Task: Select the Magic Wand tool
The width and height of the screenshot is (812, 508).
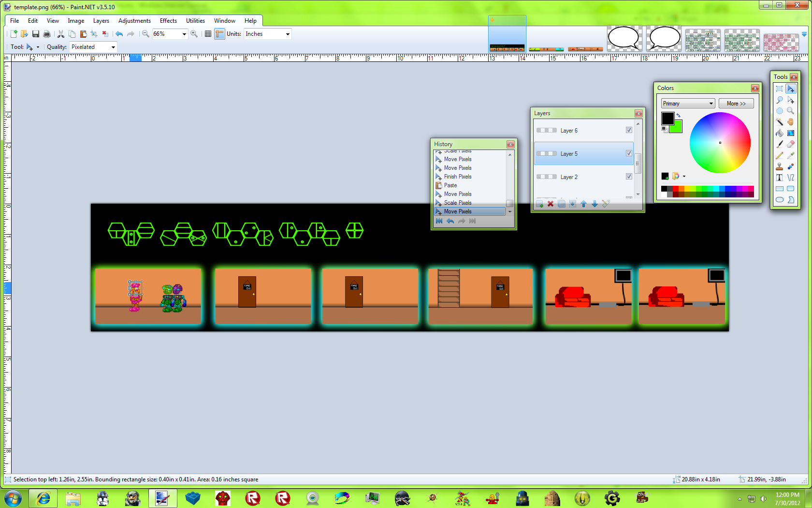Action: [780, 122]
